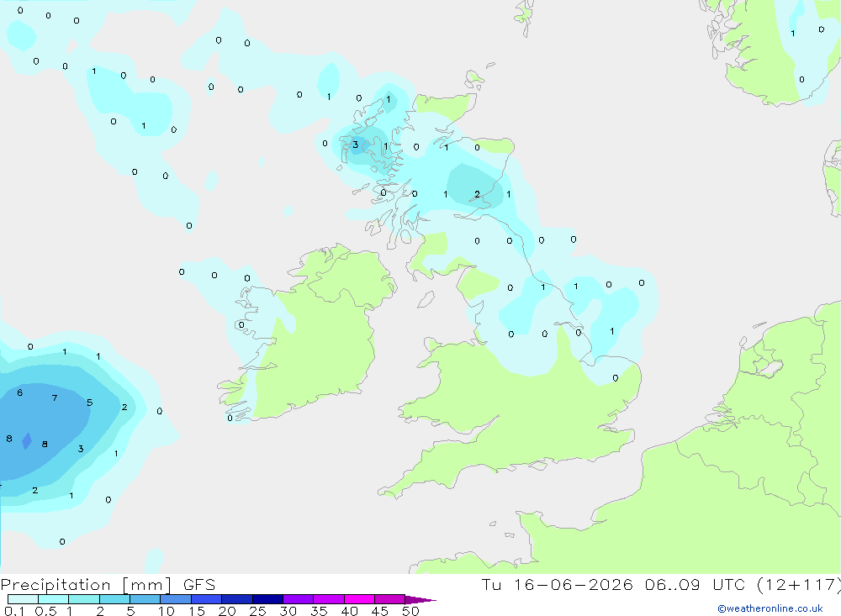841x616 pixels.
Task: Click the '5' value in the Atlantic low
Action: coord(90,403)
